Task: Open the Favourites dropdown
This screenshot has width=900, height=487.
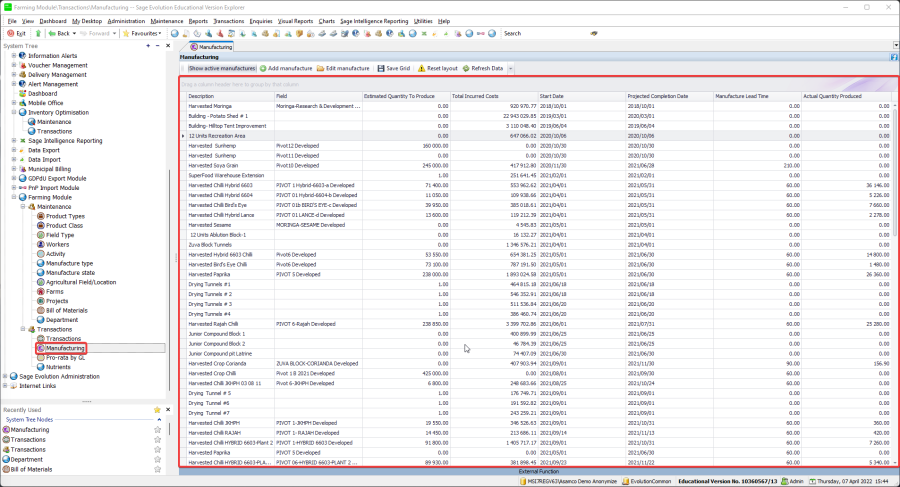Action: [146, 33]
